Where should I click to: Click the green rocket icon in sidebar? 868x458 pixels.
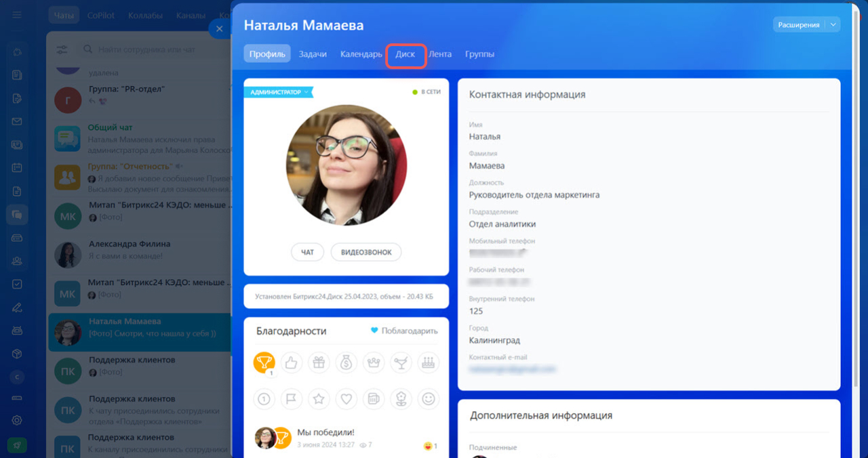click(x=17, y=445)
